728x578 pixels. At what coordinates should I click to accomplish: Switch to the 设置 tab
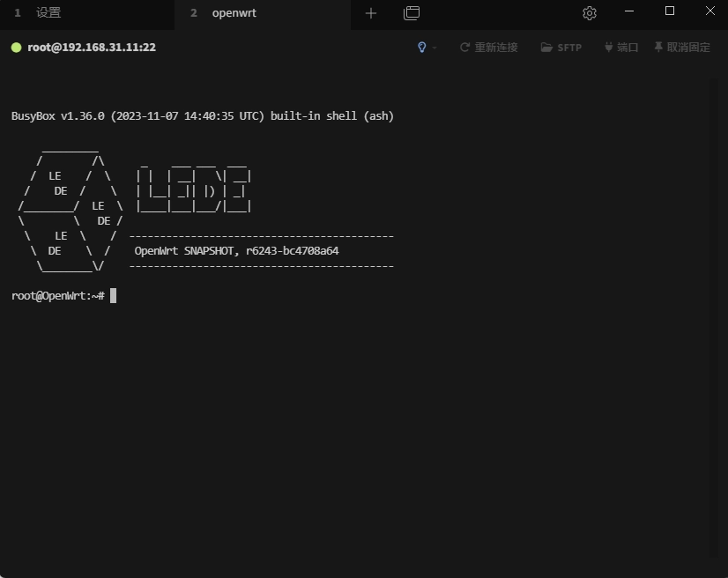[x=87, y=13]
